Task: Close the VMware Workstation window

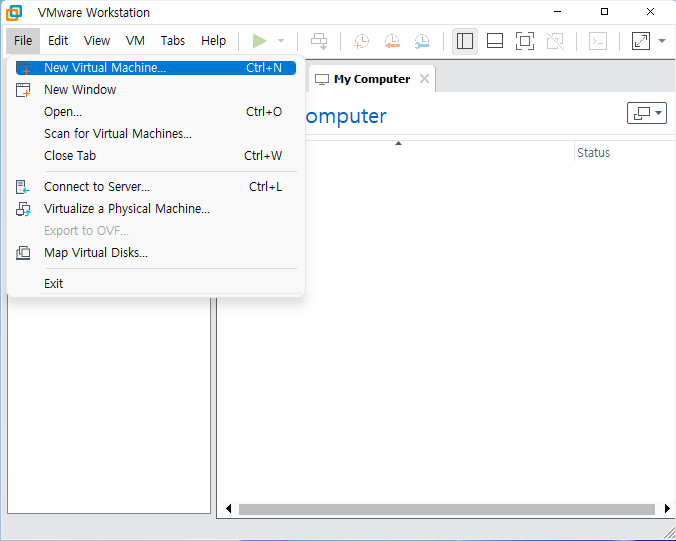Action: 651,12
